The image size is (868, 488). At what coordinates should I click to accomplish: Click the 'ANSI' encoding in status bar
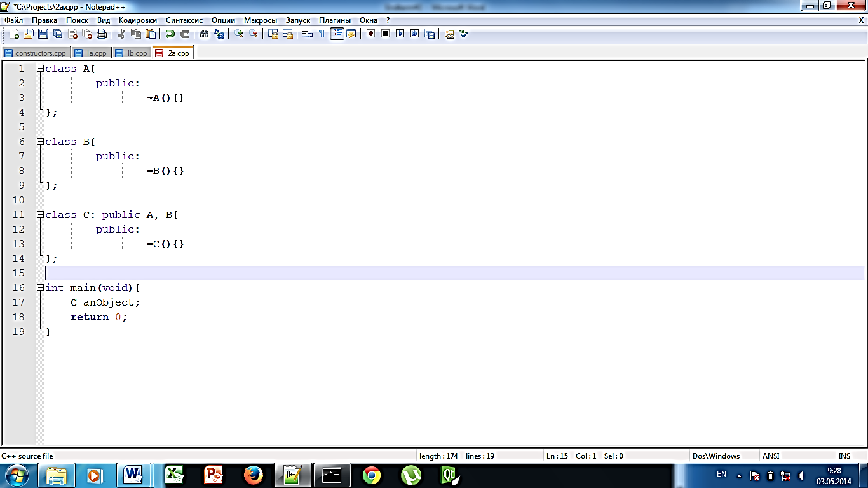[797, 456]
